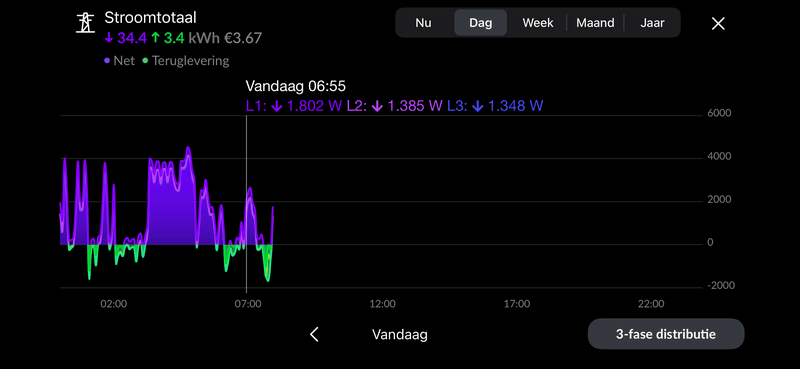Click the 17:00 time axis label

click(517, 304)
